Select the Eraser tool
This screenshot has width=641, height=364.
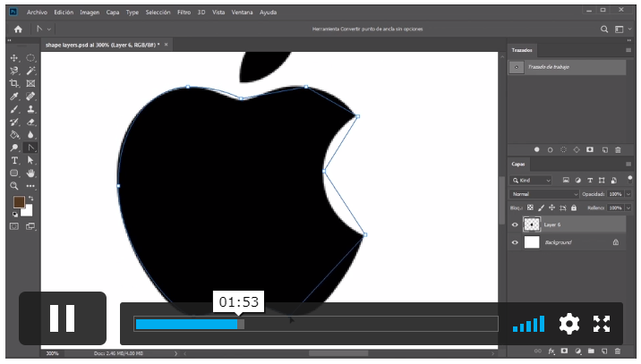(30, 122)
